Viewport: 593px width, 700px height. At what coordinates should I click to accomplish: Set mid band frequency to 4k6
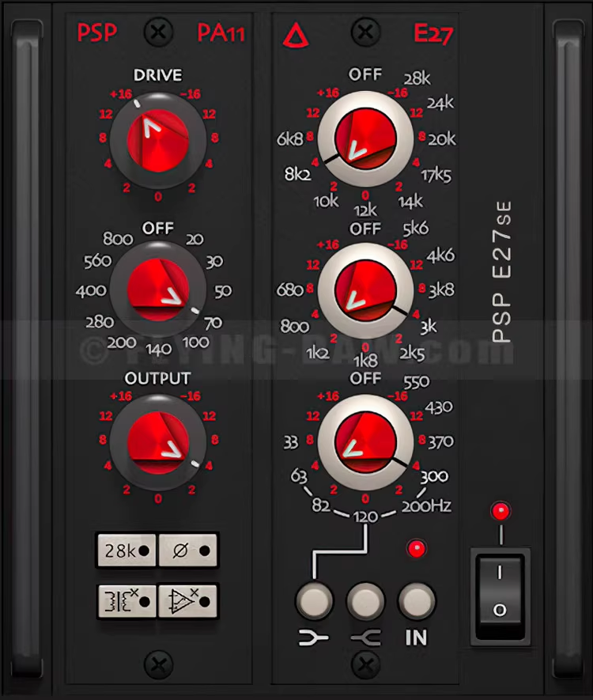(440, 255)
